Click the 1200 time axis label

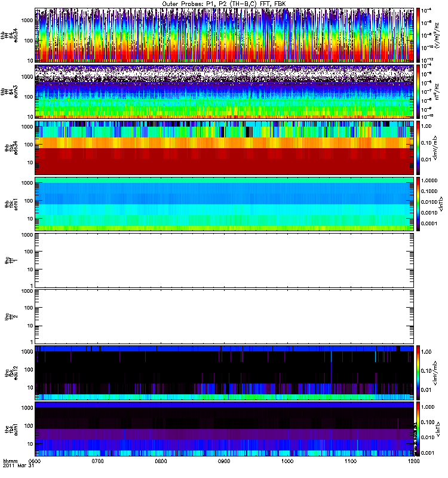coord(413,461)
